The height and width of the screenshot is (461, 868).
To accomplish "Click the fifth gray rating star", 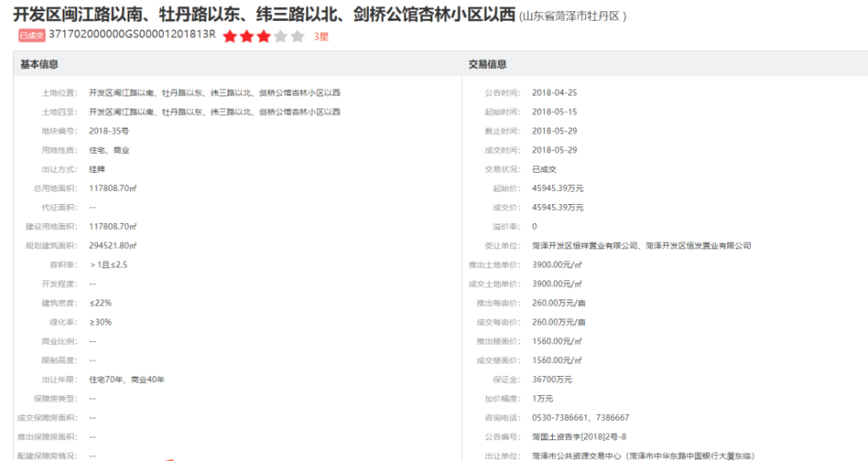I will (x=298, y=36).
